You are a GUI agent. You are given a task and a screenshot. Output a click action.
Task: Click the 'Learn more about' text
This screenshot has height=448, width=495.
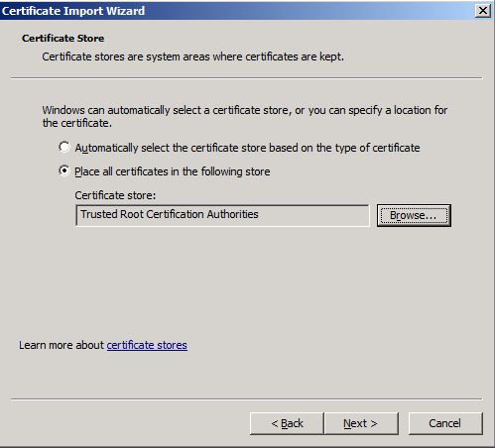click(x=62, y=345)
